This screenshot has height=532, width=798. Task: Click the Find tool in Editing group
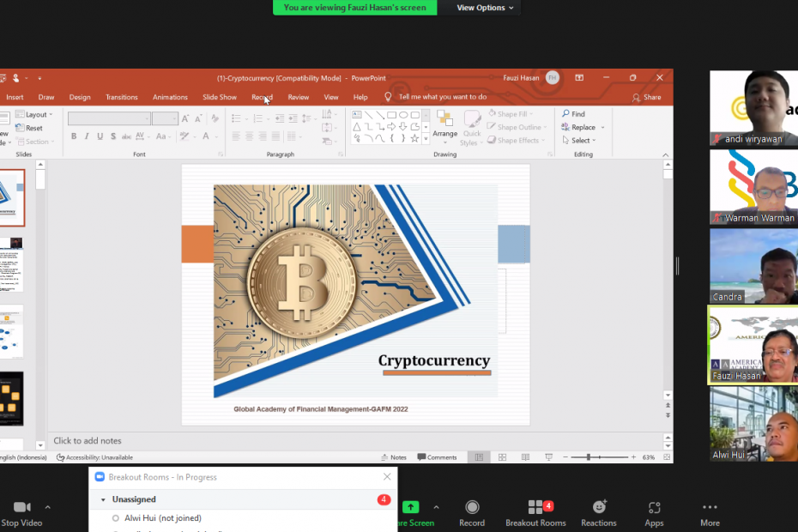point(572,114)
